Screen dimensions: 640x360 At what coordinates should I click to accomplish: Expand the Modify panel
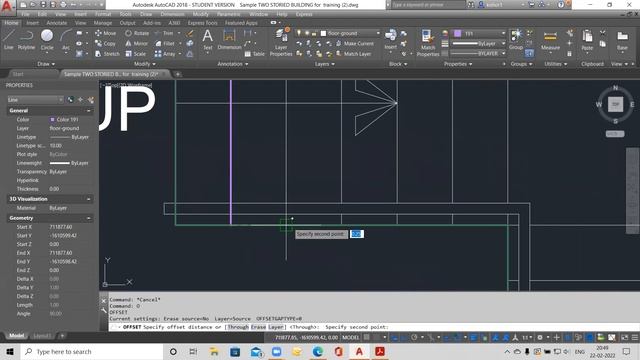[144, 64]
